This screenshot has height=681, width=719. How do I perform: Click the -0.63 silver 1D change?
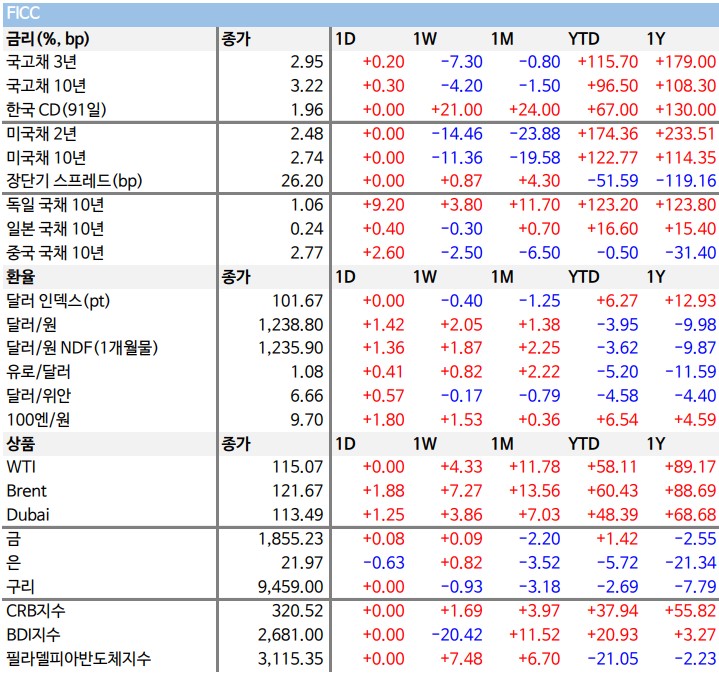[383, 563]
